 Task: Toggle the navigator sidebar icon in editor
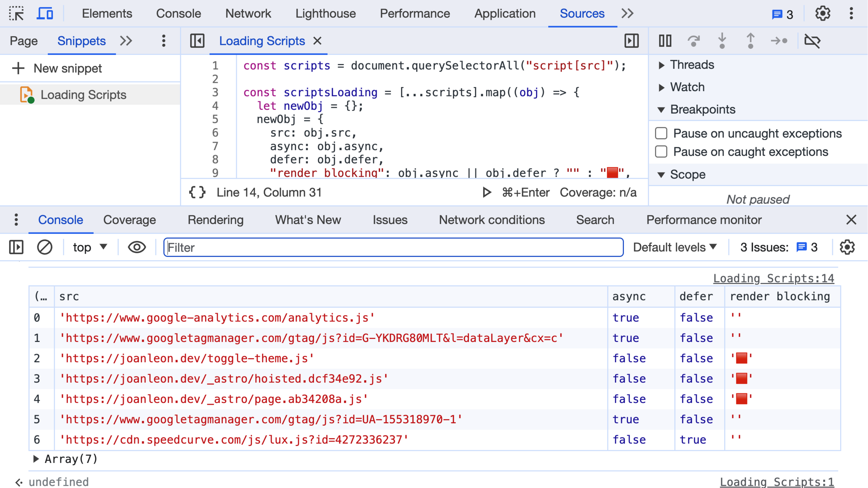[197, 41]
